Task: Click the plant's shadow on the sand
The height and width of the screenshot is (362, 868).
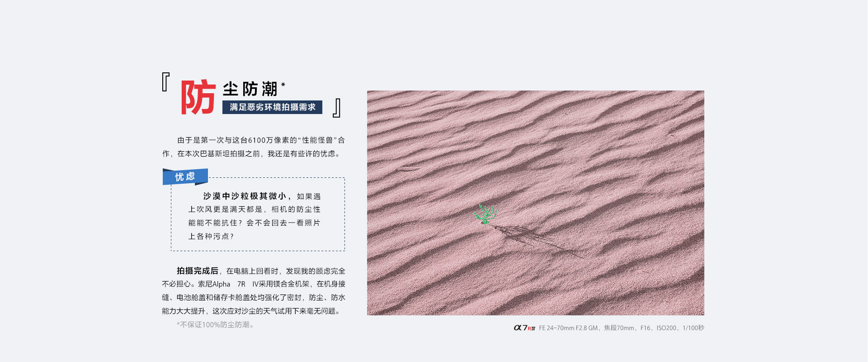Action: [533, 238]
